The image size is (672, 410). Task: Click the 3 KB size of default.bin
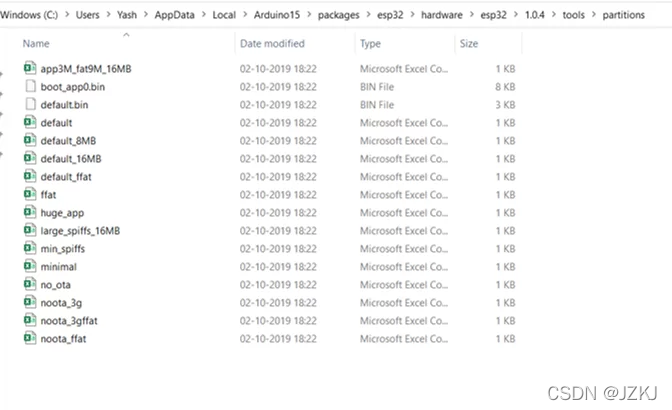pos(505,105)
